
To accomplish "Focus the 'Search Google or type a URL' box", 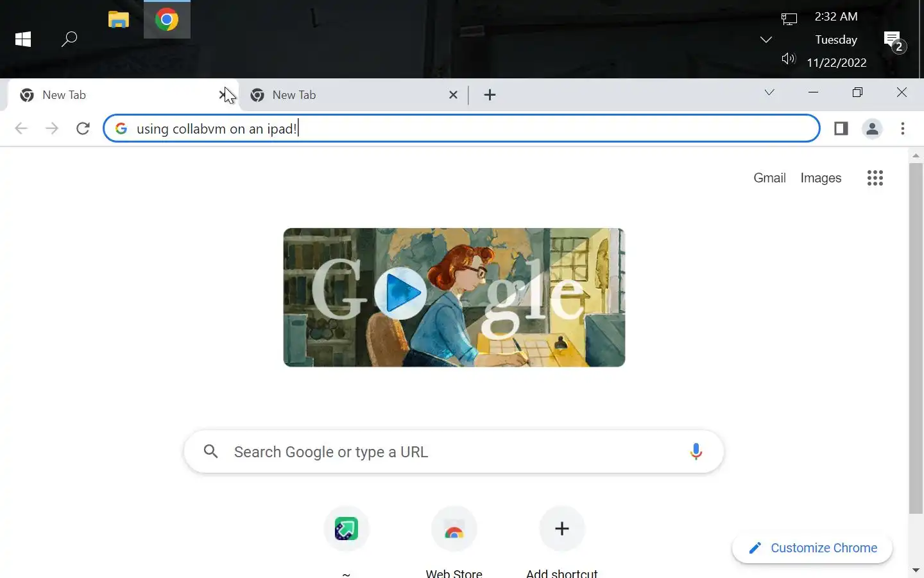I will 454,452.
